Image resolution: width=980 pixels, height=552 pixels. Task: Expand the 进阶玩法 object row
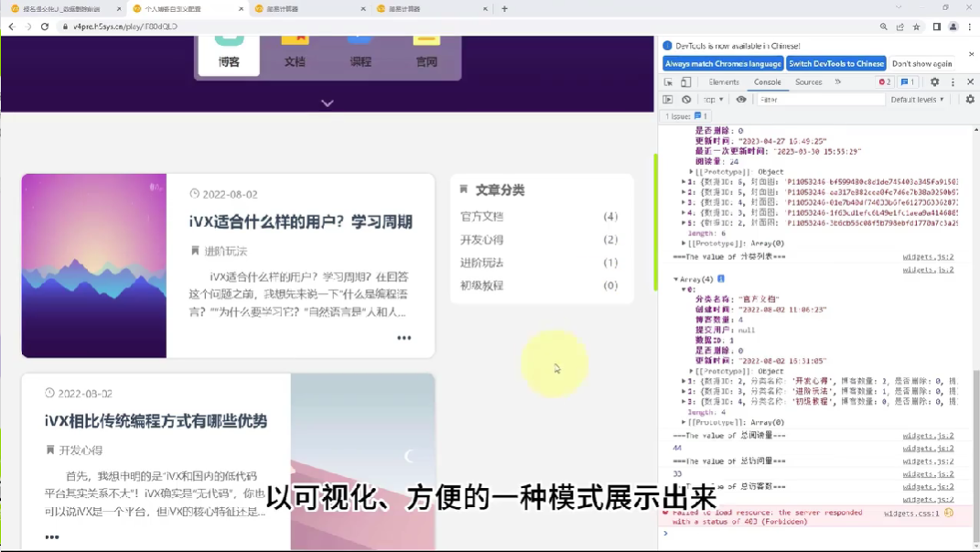pyautogui.click(x=684, y=391)
